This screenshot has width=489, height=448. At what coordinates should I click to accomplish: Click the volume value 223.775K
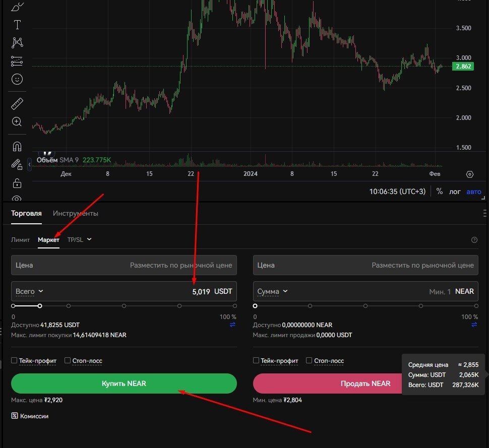pyautogui.click(x=97, y=160)
